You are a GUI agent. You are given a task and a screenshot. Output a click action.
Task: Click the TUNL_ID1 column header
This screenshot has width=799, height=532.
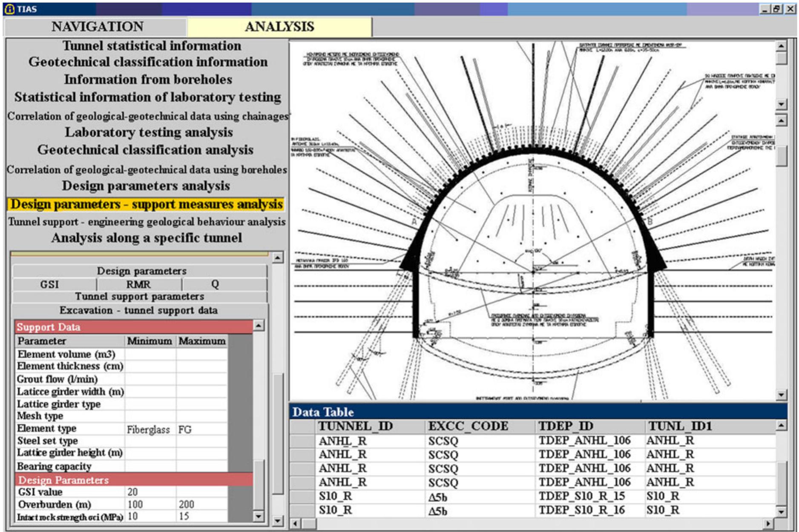point(710,426)
